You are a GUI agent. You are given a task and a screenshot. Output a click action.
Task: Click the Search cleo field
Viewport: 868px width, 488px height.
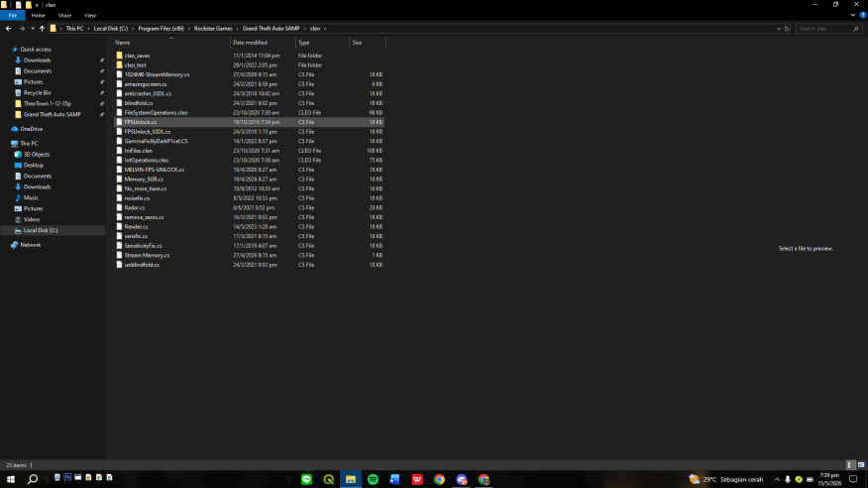(x=828, y=28)
